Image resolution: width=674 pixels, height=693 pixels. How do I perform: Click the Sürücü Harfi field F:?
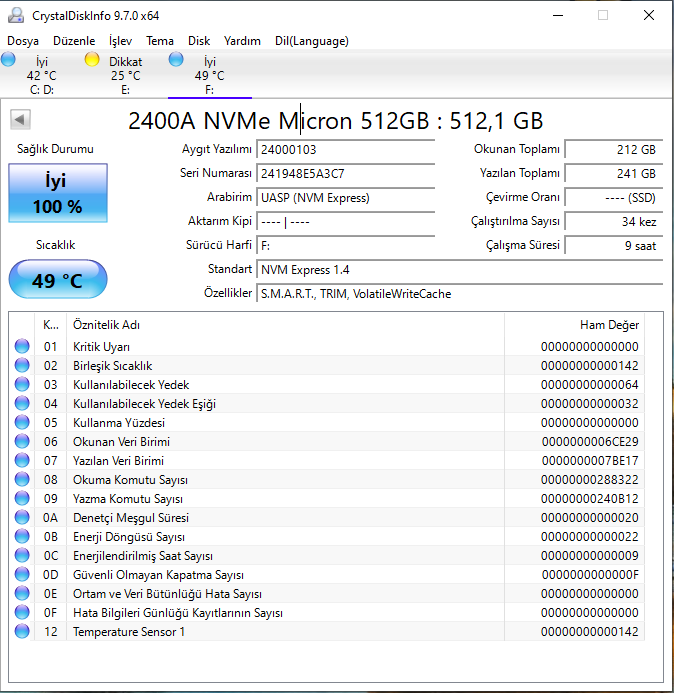346,245
